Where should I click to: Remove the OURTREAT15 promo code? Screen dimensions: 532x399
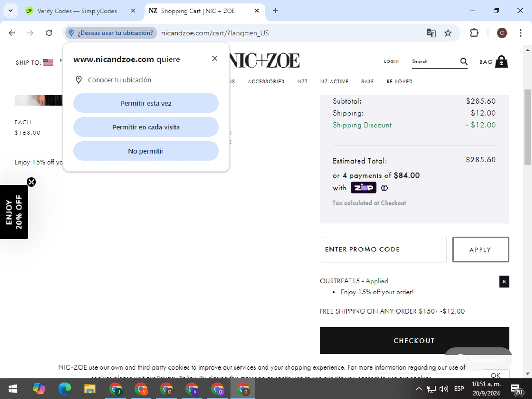click(504, 282)
